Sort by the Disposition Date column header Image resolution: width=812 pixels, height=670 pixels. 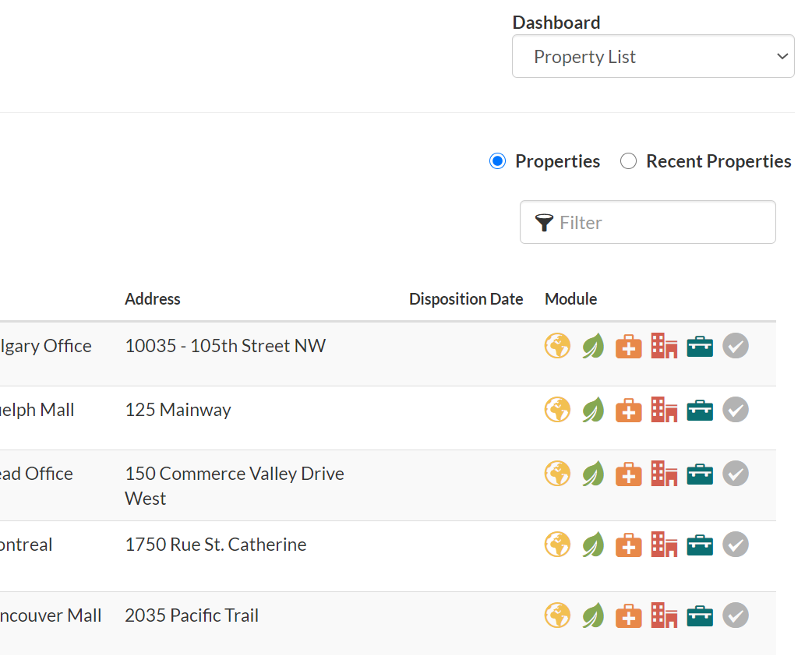pos(465,298)
